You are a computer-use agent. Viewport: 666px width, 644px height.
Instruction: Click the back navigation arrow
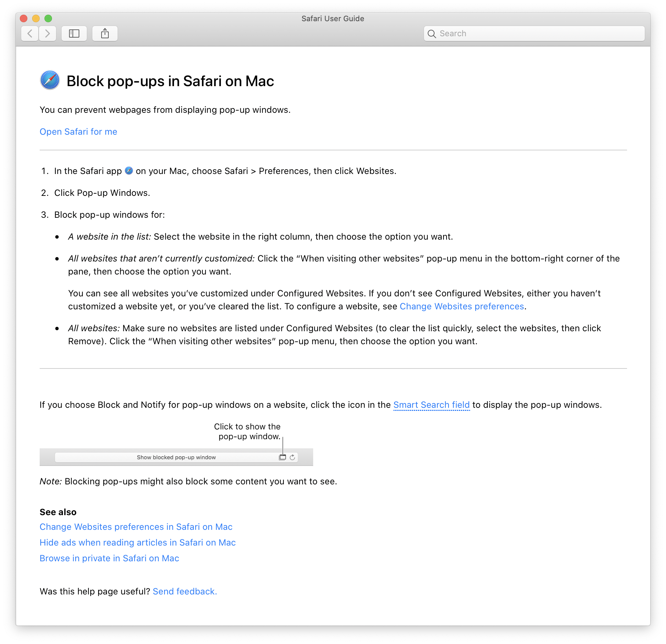tap(30, 33)
